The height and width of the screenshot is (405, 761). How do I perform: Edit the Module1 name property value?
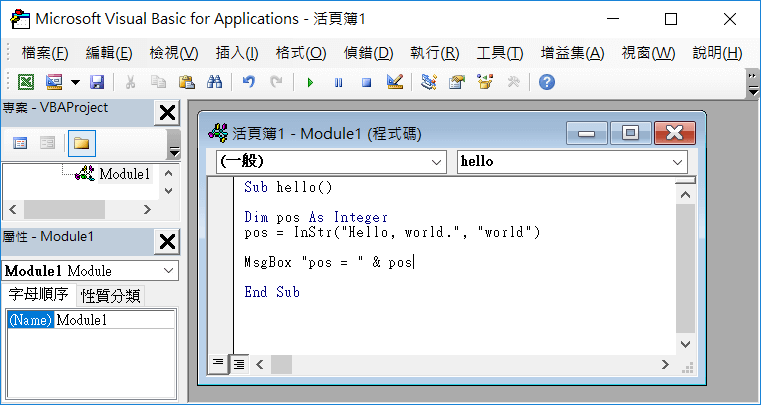click(x=115, y=320)
